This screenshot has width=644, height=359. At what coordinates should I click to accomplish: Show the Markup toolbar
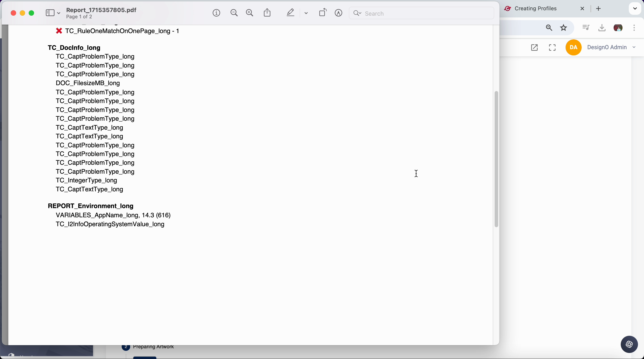(x=339, y=13)
